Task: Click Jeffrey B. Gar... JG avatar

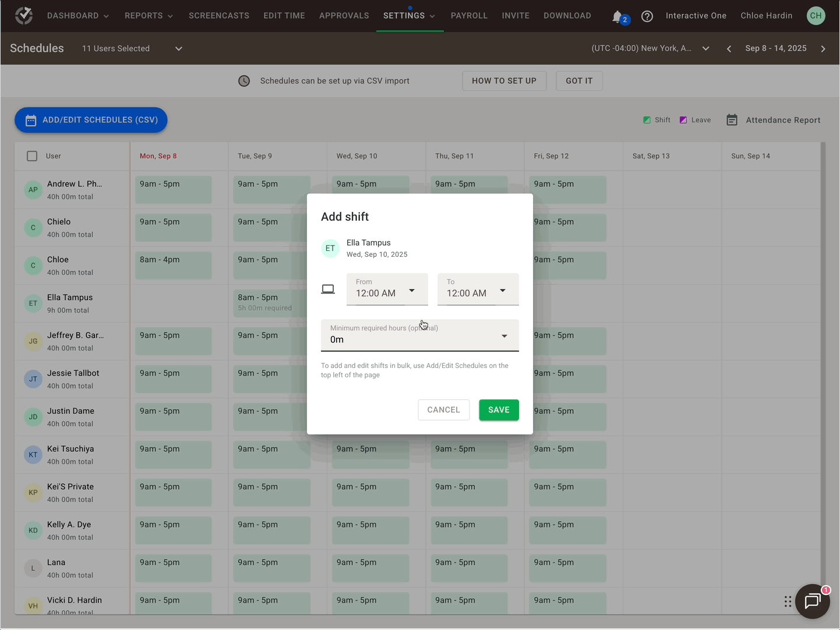Action: click(x=33, y=341)
